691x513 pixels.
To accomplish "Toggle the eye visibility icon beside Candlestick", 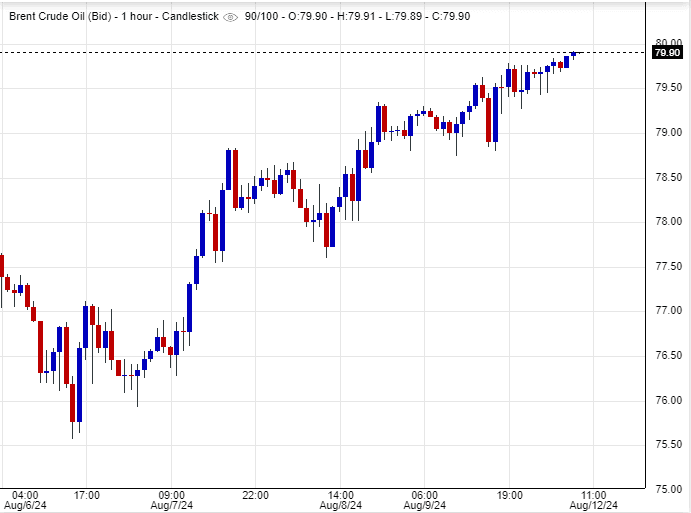I will [231, 17].
